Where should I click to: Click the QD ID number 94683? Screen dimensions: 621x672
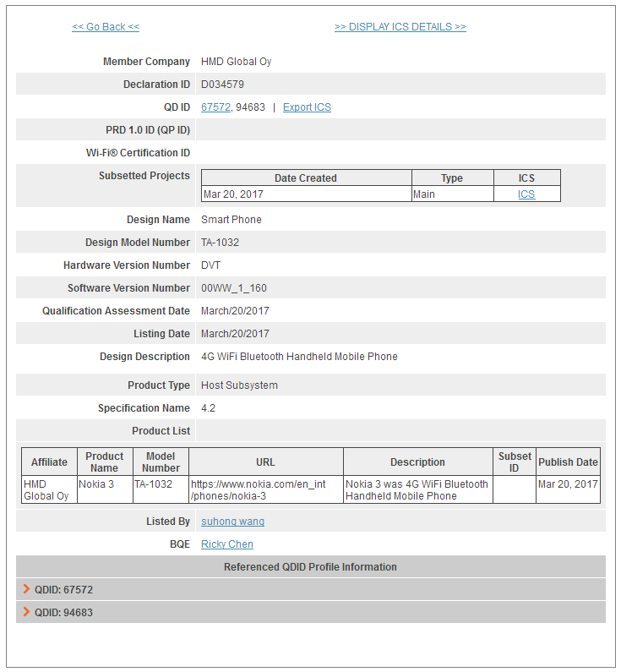(251, 107)
